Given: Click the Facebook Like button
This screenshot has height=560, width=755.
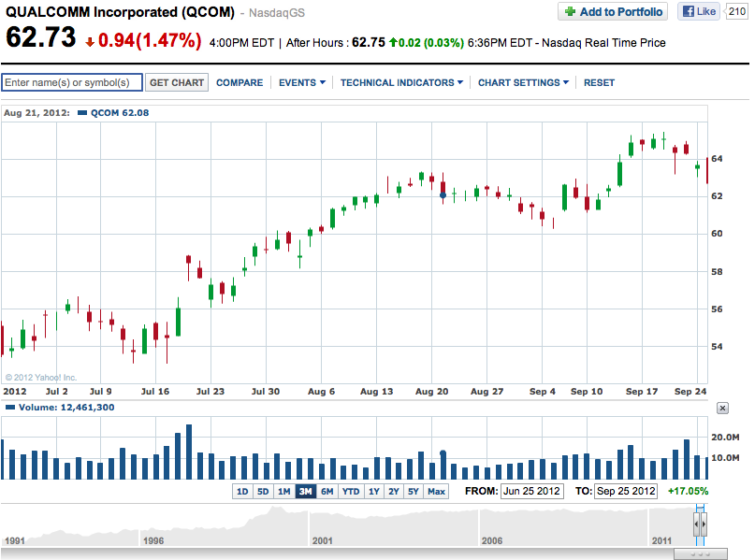Looking at the screenshot, I should [699, 11].
